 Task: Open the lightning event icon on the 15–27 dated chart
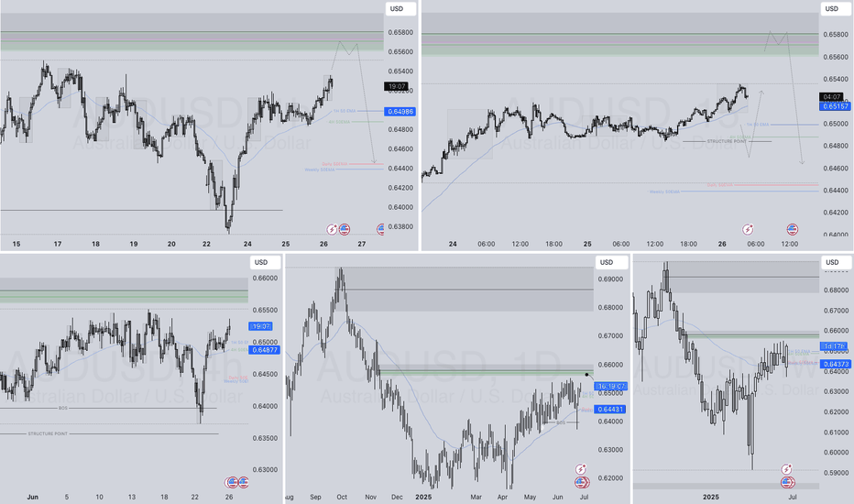tap(332, 229)
